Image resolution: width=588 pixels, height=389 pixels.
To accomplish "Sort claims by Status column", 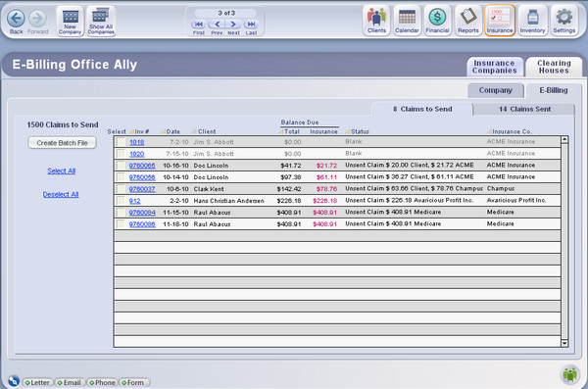I will (x=357, y=131).
